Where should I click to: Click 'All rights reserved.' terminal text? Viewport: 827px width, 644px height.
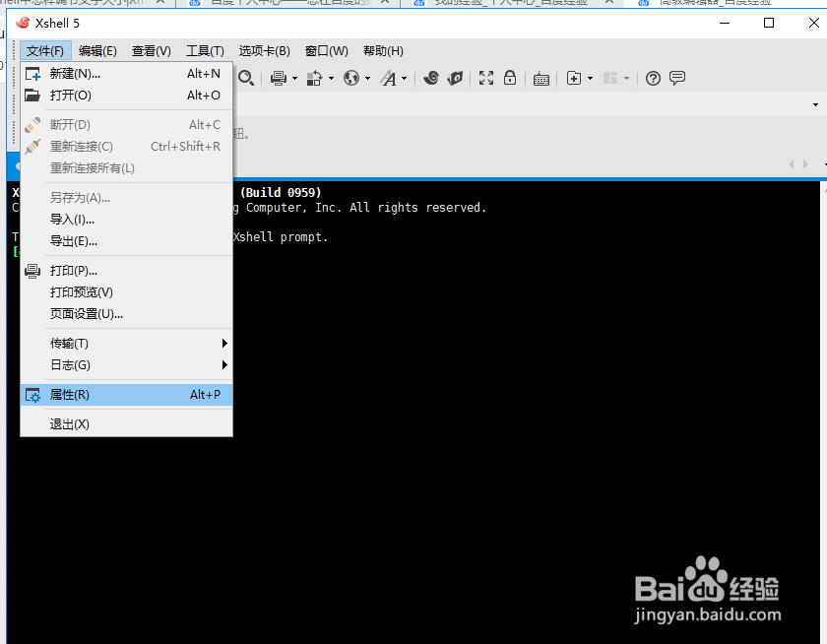coord(417,208)
